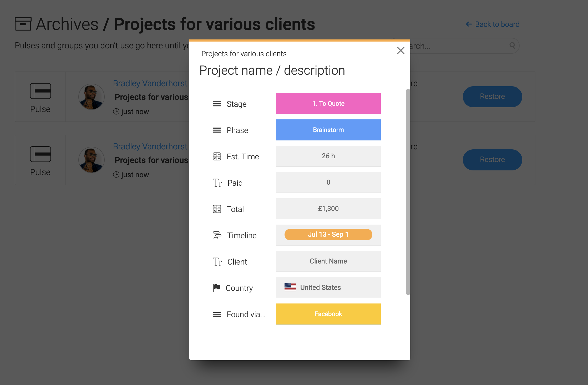Click the Stage column status icon
Viewport: 588px width, 385px height.
point(217,104)
